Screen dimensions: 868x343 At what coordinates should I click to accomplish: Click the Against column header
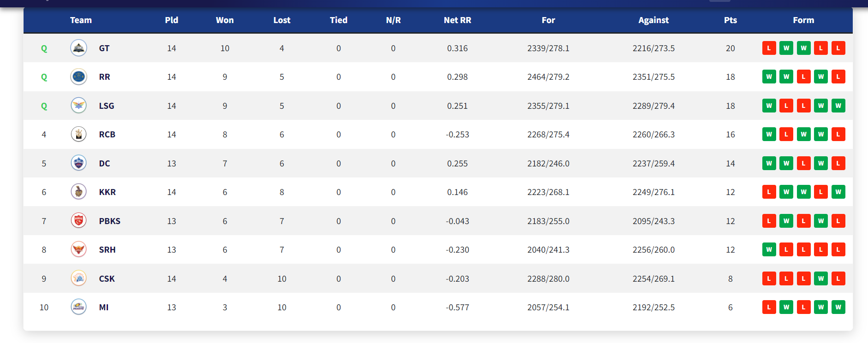tap(653, 20)
